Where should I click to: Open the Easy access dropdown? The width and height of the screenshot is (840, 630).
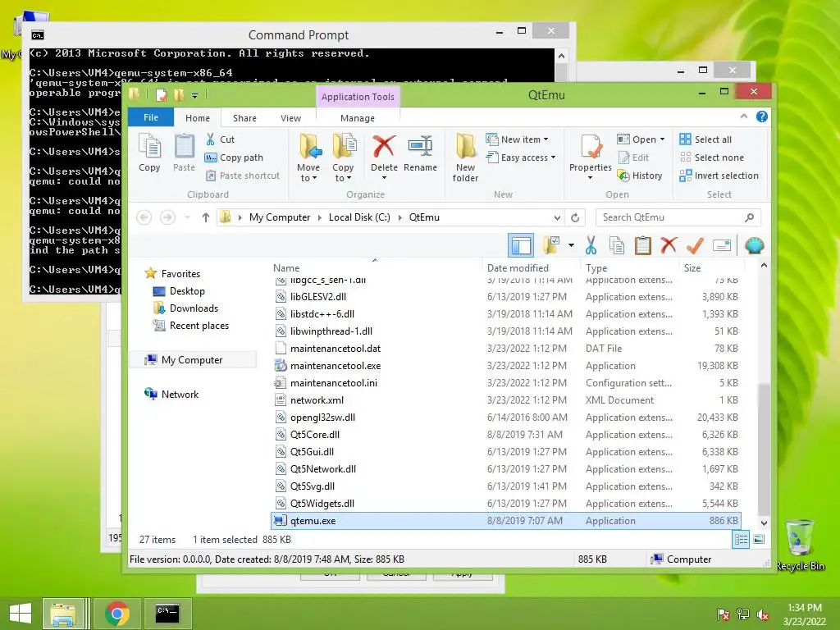pyautogui.click(x=521, y=157)
